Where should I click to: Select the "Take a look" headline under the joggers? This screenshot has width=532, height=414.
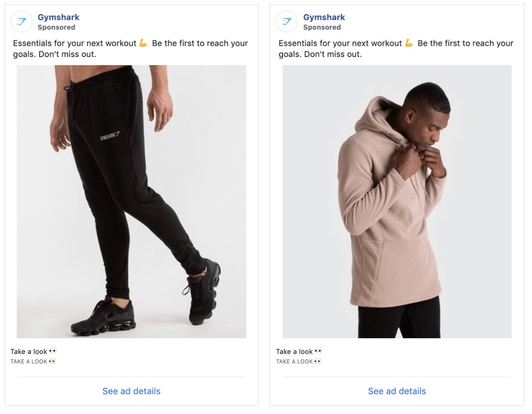click(29, 352)
